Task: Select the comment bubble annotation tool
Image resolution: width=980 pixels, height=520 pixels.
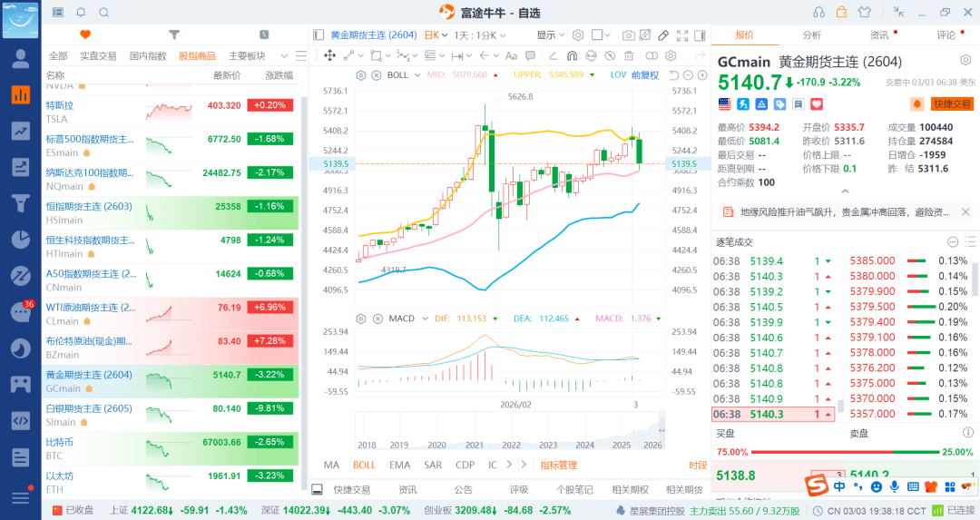Action: tap(530, 55)
